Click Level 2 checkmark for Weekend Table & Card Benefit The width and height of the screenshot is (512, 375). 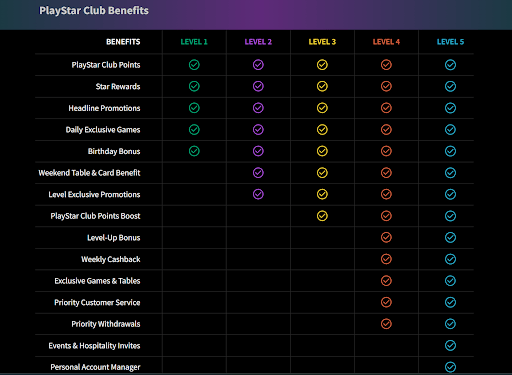tap(258, 173)
